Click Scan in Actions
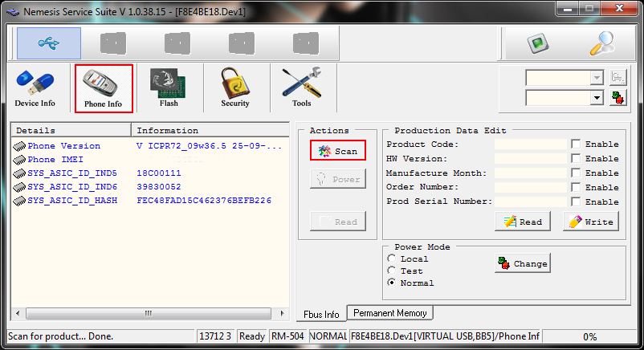This screenshot has height=350, width=644. 338,151
